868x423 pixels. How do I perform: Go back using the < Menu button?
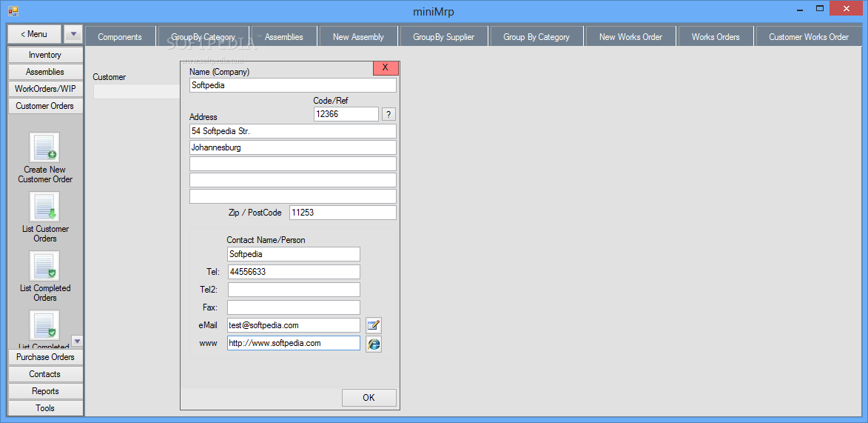pyautogui.click(x=34, y=34)
